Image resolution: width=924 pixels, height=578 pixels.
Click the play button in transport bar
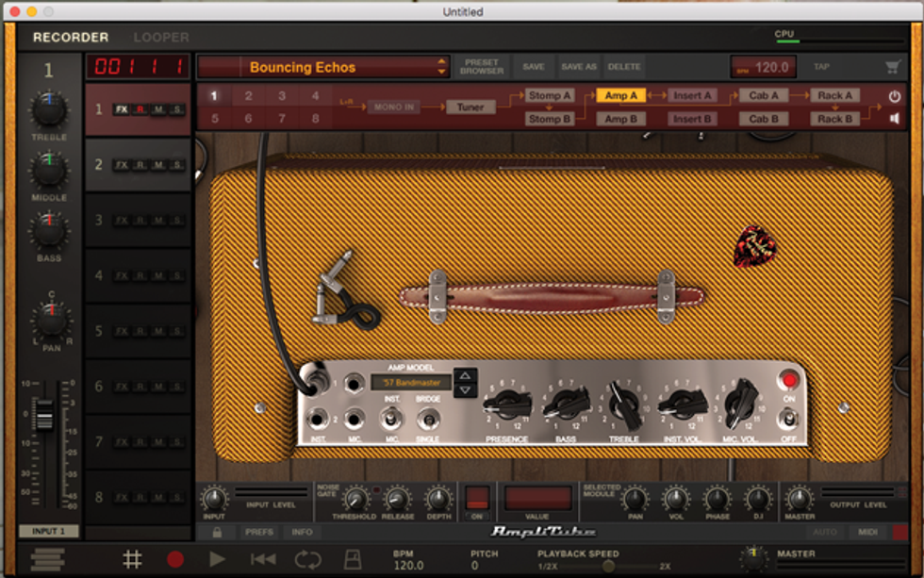point(218,559)
